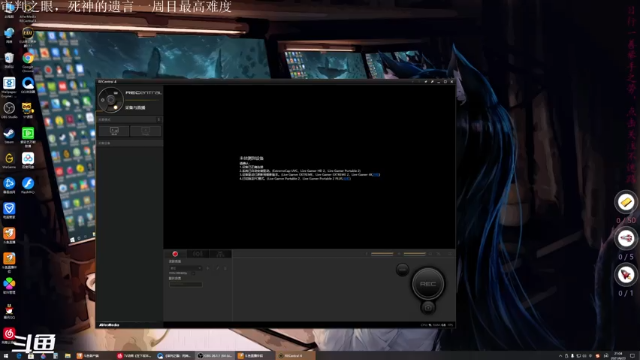
Task: Switch to the multi-stream network tab
Action: [x=220, y=254]
